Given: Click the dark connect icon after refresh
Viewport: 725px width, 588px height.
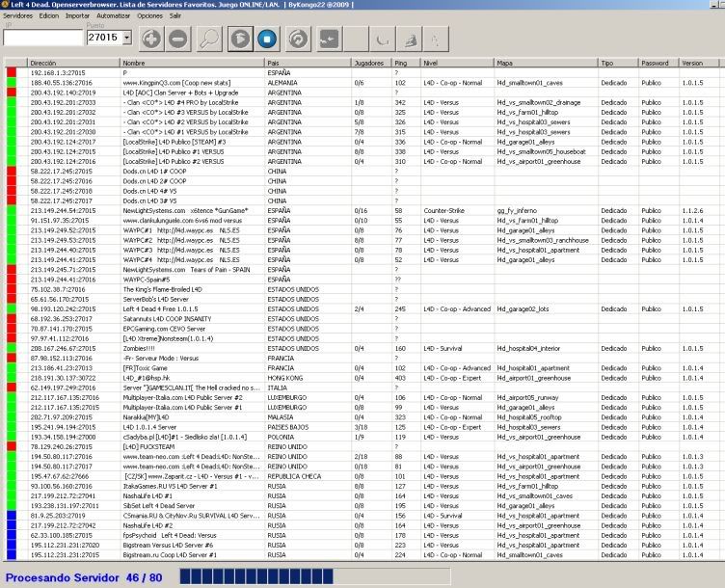Looking at the screenshot, I should [x=329, y=39].
